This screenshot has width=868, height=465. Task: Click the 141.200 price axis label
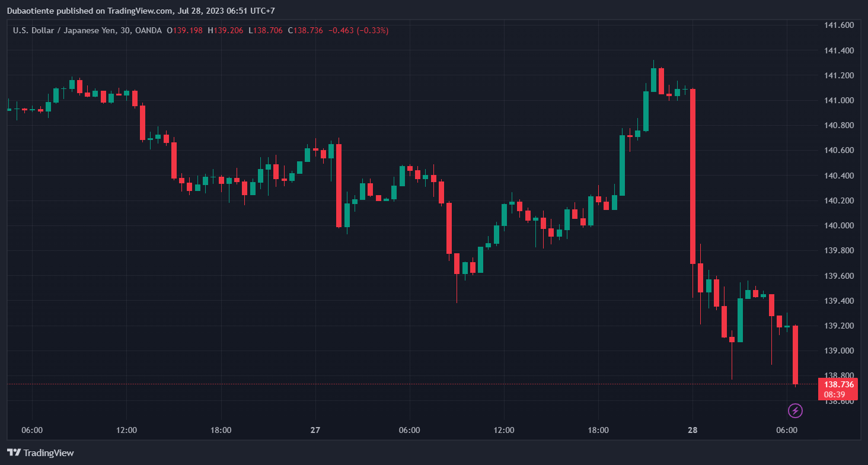click(838, 75)
